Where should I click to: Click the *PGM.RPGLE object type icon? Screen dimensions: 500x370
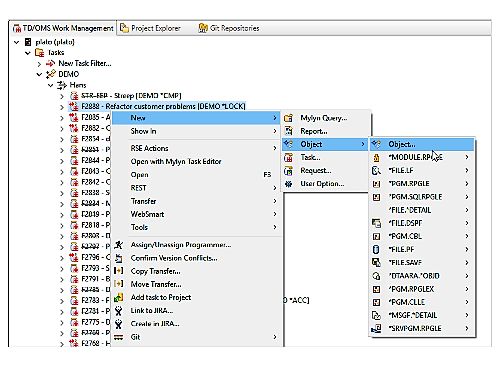pos(376,184)
